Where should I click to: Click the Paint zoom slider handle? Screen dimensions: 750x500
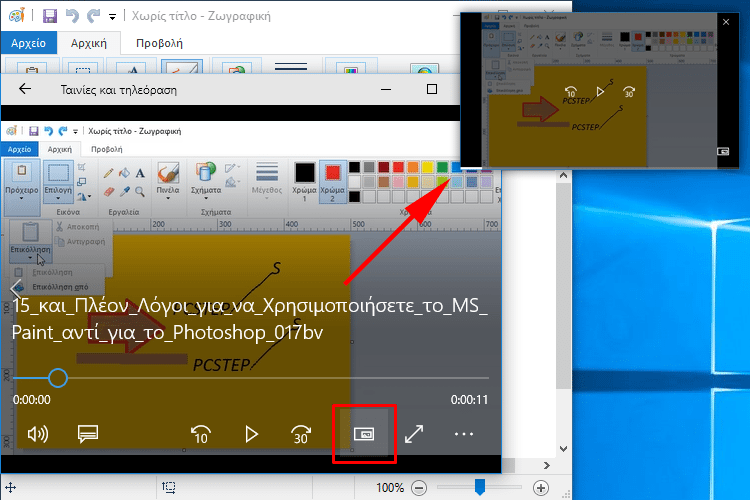point(480,488)
